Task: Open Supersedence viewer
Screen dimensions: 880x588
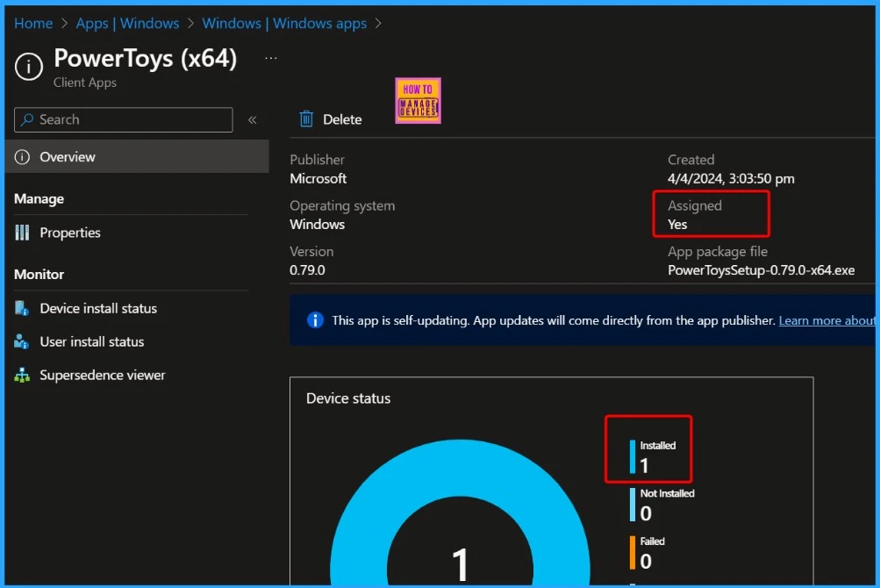Action: (x=103, y=375)
